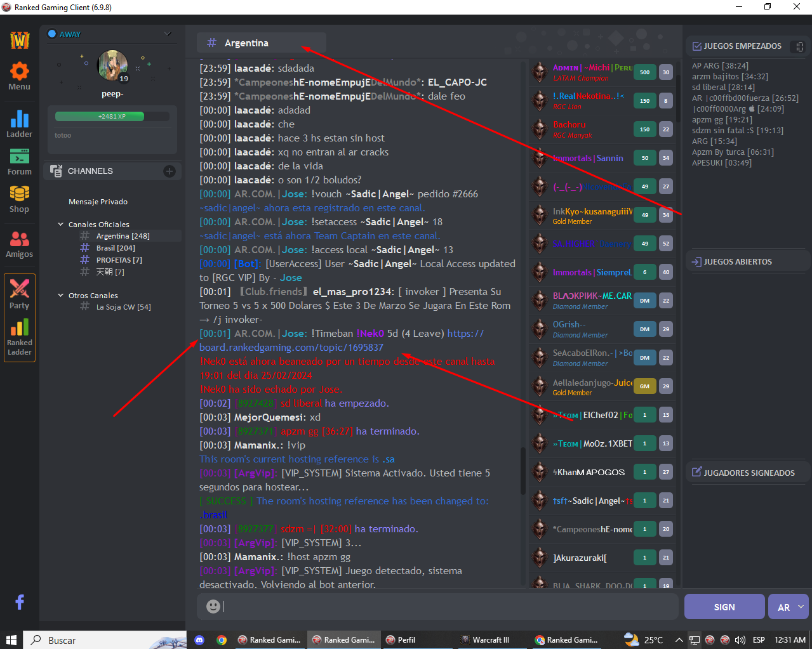
Task: Show hidden system tray icons
Action: (x=679, y=640)
